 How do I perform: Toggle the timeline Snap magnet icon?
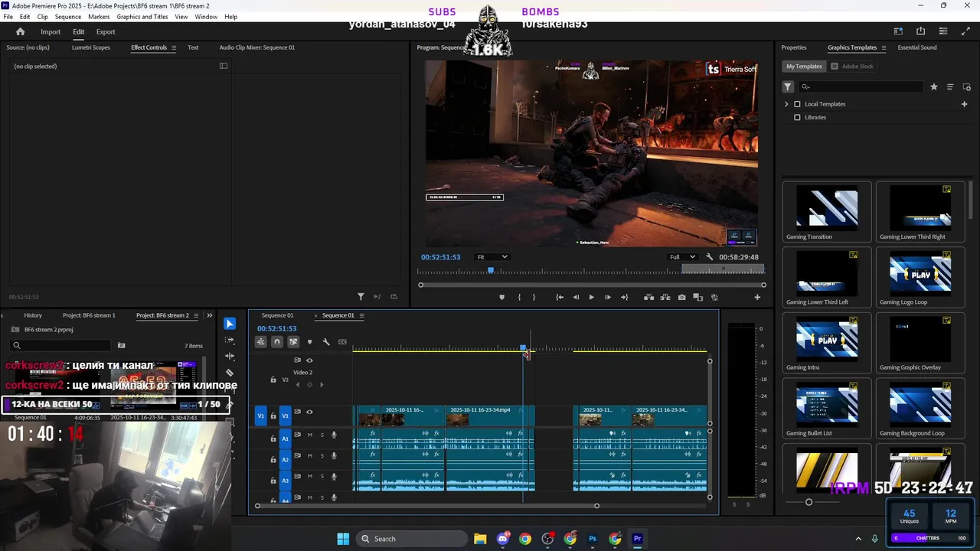coord(277,342)
